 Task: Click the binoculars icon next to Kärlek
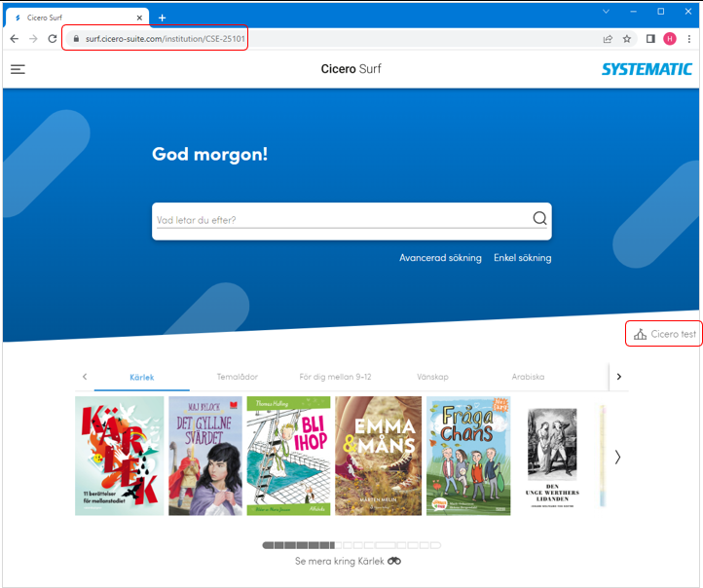pyautogui.click(x=394, y=561)
